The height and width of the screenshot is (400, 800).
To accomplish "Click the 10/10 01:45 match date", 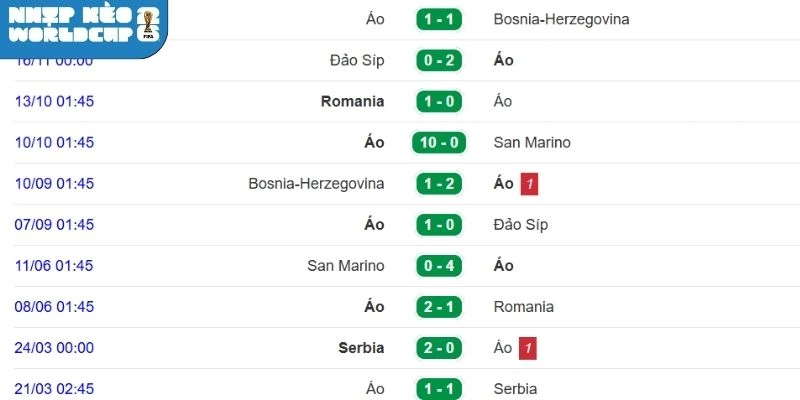I will tap(54, 142).
